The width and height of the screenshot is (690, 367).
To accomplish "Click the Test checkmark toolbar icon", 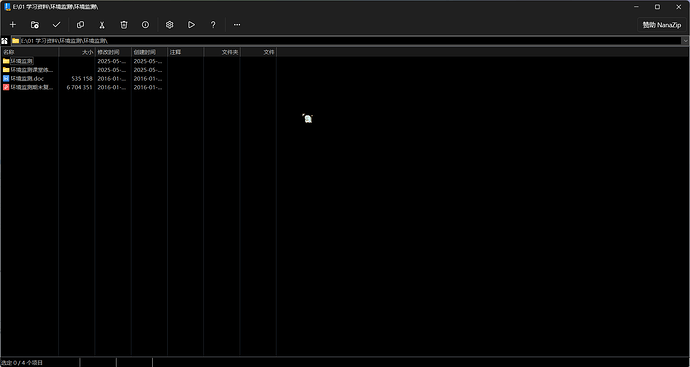I will click(x=56, y=25).
